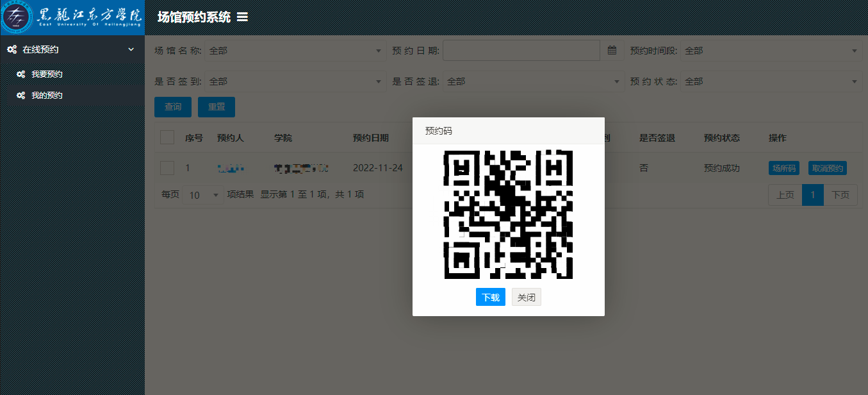The image size is (868, 395).
Task: Click the 预约人 column header
Action: click(231, 138)
